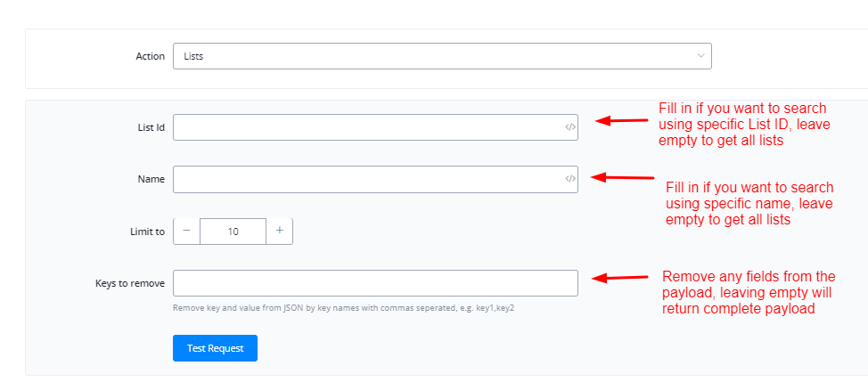Image resolution: width=868 pixels, height=382 pixels.
Task: Click code icon in Name field
Action: click(x=570, y=179)
